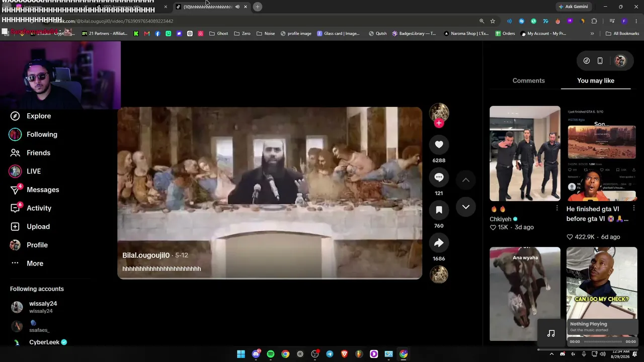Open the Naroma Shop bookmark
The height and width of the screenshot is (362, 644).
pos(466,34)
